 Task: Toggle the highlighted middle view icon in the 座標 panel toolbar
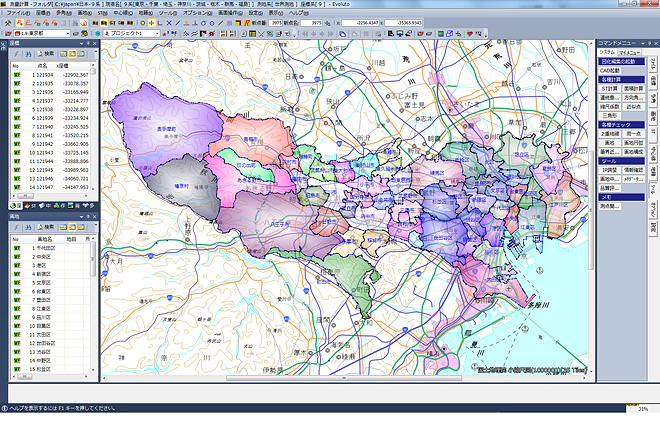click(72, 53)
